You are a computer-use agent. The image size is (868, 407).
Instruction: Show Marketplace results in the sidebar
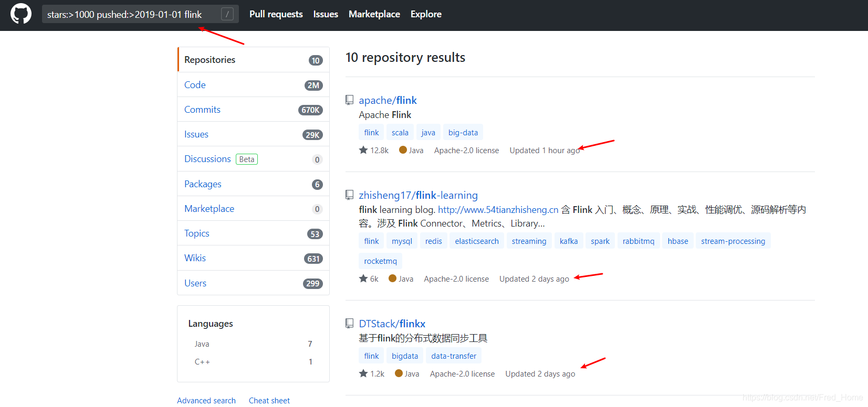pos(254,208)
